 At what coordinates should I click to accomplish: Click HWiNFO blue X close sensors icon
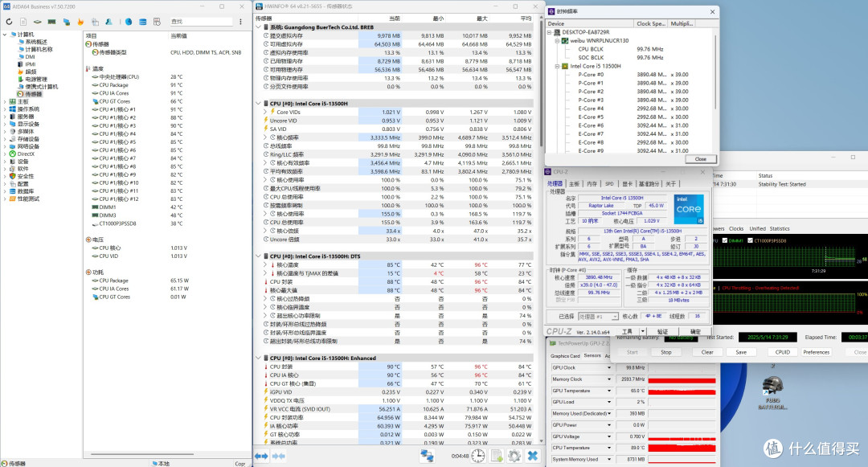coord(533,456)
